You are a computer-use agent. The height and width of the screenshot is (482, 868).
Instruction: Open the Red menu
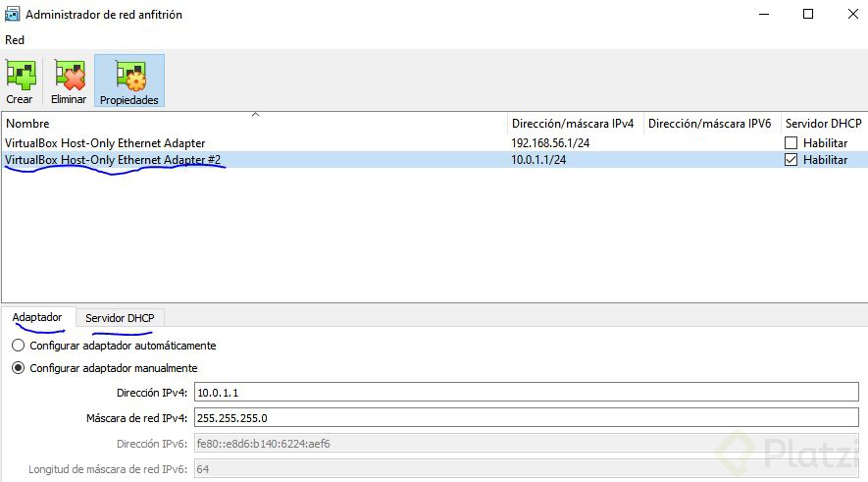click(15, 40)
